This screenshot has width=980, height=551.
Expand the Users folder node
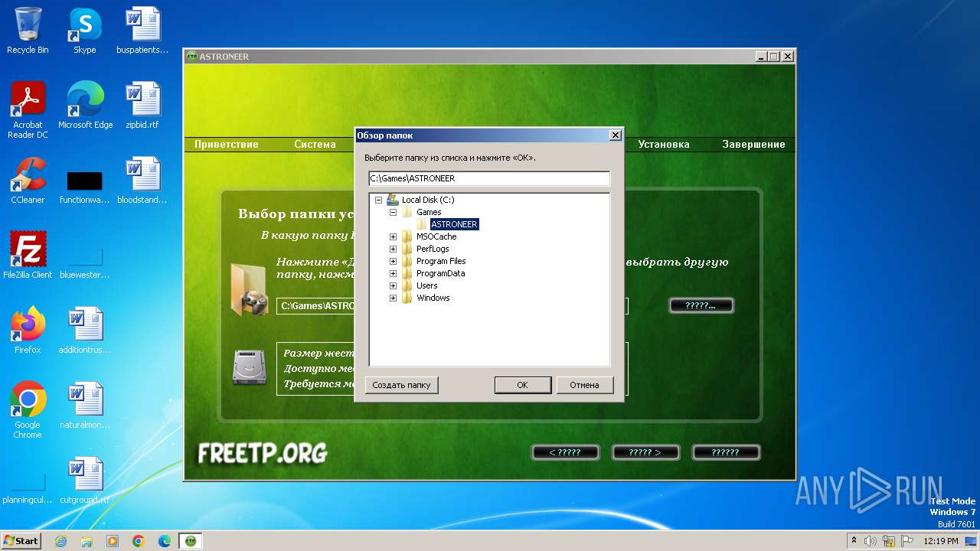(x=393, y=285)
